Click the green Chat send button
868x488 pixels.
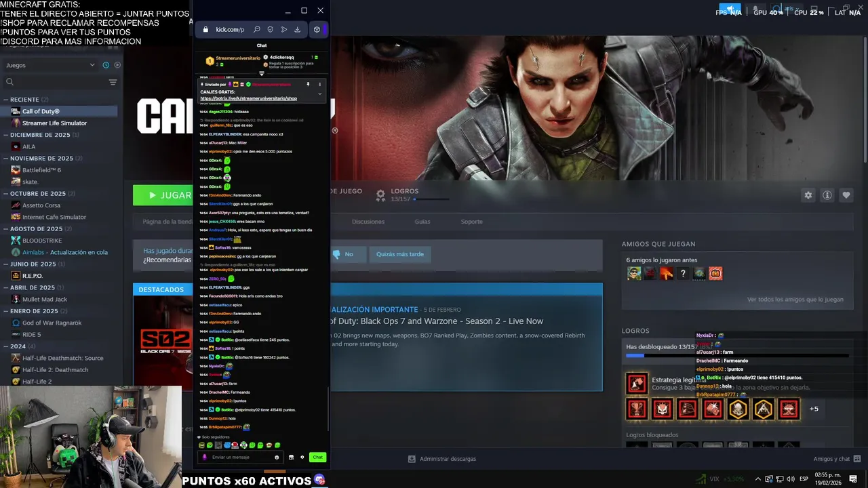tap(317, 457)
